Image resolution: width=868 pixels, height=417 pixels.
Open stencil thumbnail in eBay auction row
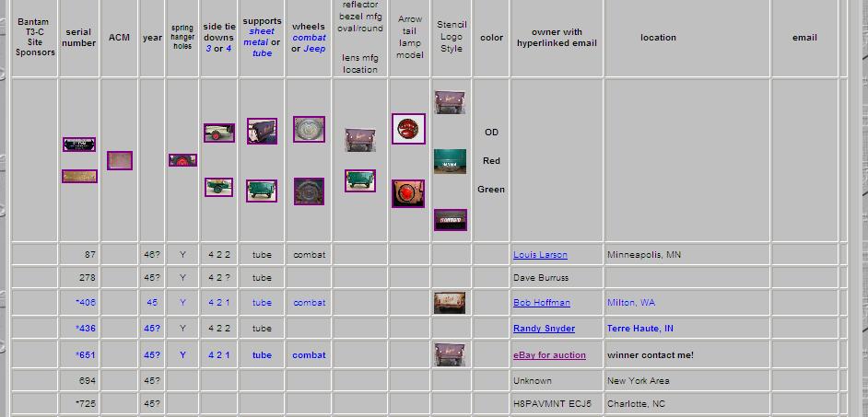pyautogui.click(x=450, y=354)
